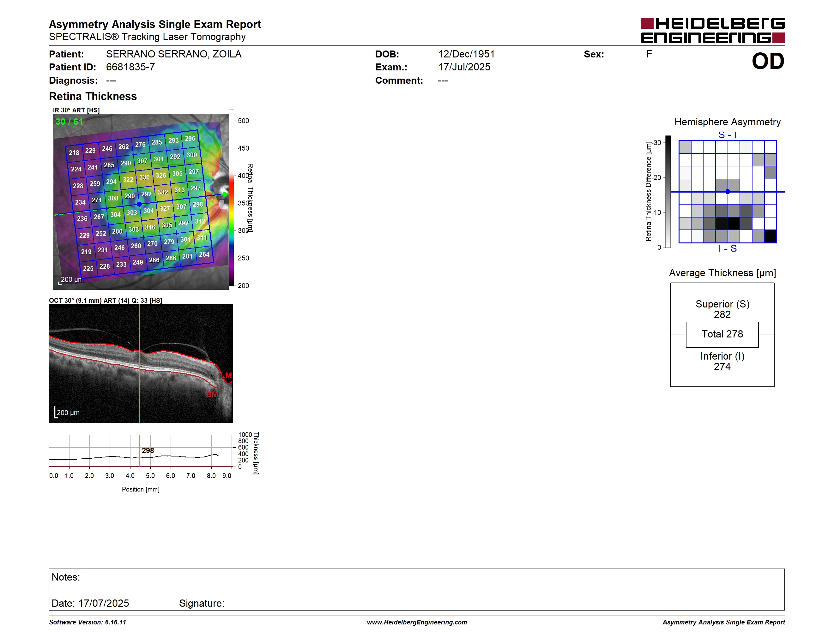Image resolution: width=834 pixels, height=644 pixels.
Task: Click the green arrowhead at the optic disc
Action: 226,194
